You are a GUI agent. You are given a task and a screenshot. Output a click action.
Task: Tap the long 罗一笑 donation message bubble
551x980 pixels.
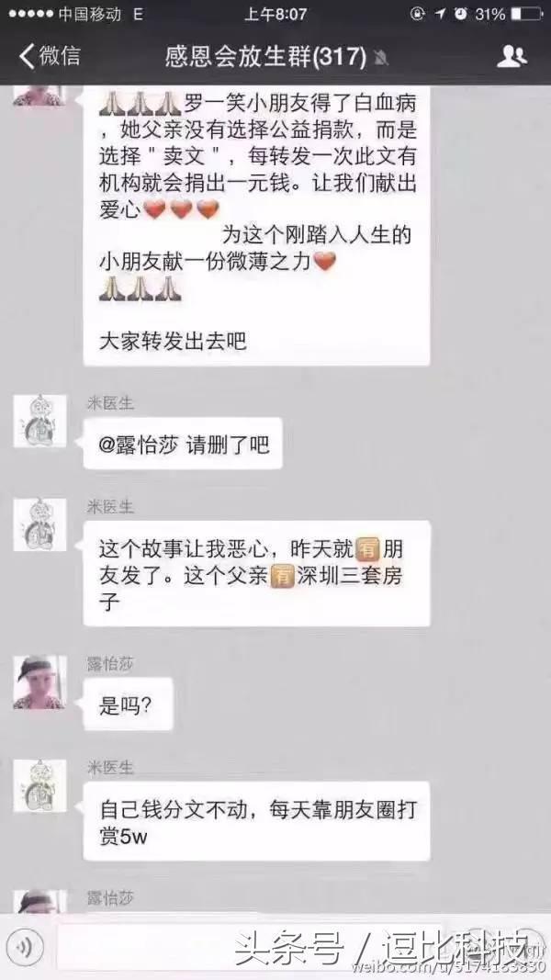pos(256,225)
